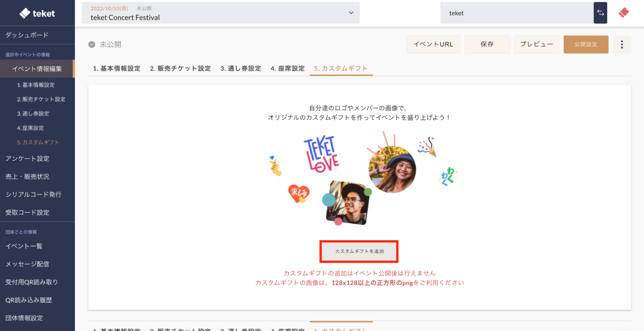Screen dimensions: 644x331
Task: Open the 4. 座席設定 tab
Action: pyautogui.click(x=287, y=68)
